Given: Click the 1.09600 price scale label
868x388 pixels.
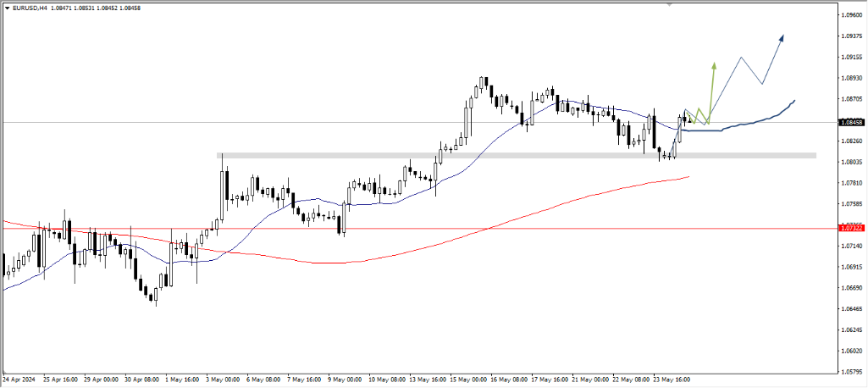Looking at the screenshot, I should pyautogui.click(x=852, y=15).
